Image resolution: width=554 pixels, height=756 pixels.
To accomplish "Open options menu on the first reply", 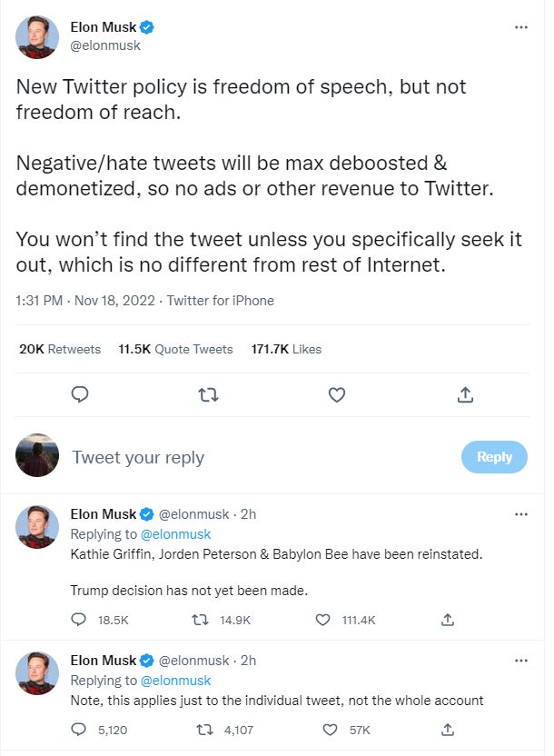I will click(521, 514).
